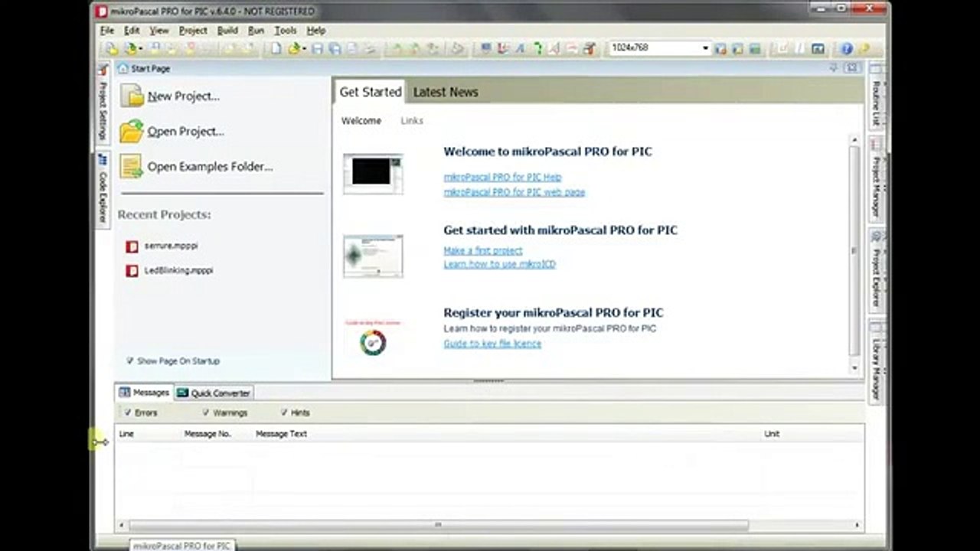
Task: Click the New Project... link
Action: pyautogui.click(x=184, y=96)
